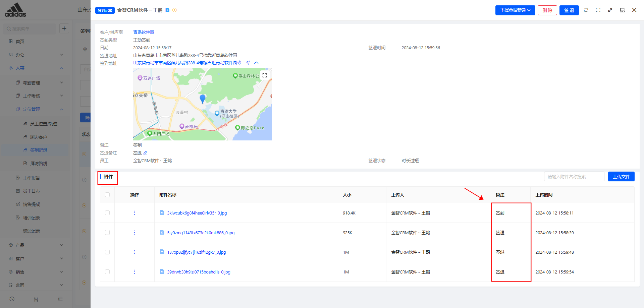Check the box for 39drwb30h9lzi0715boehdiis_0.jpg
This screenshot has height=308, width=644.
pyautogui.click(x=107, y=272)
